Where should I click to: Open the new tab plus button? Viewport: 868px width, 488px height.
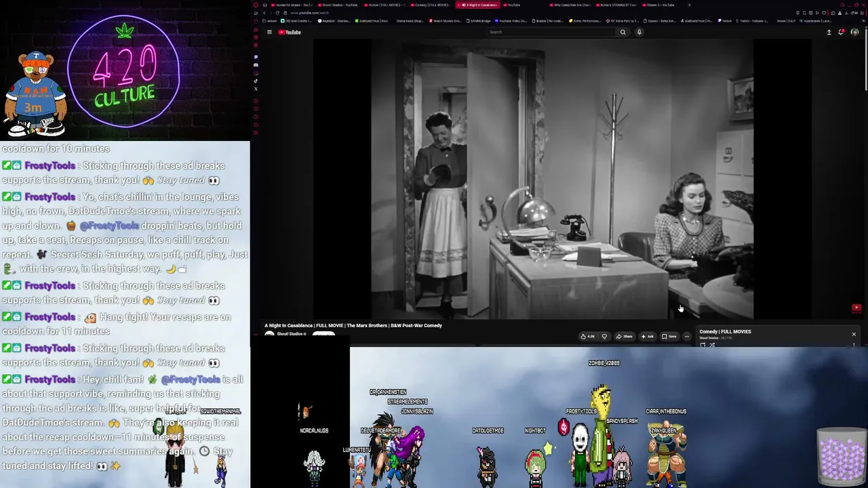[690, 5]
